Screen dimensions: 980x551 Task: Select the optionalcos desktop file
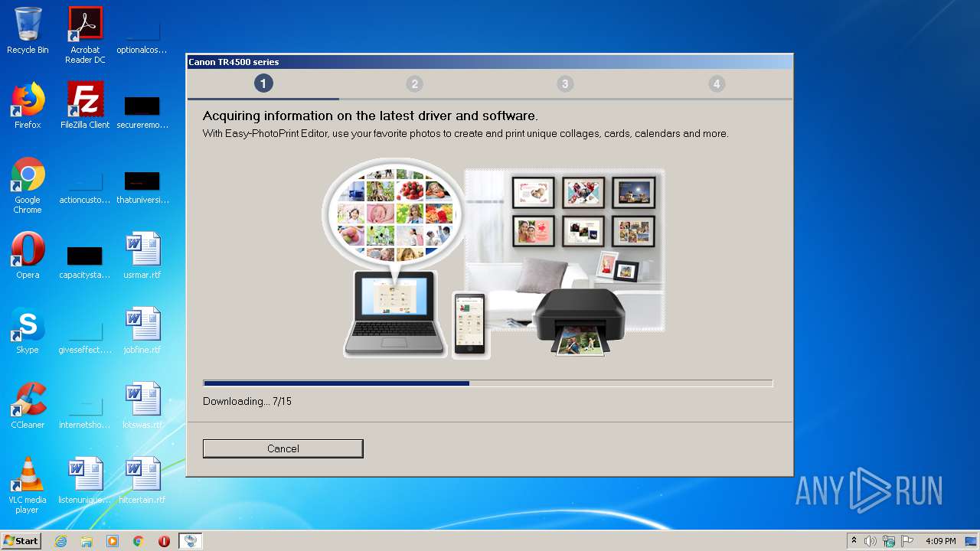tap(142, 35)
